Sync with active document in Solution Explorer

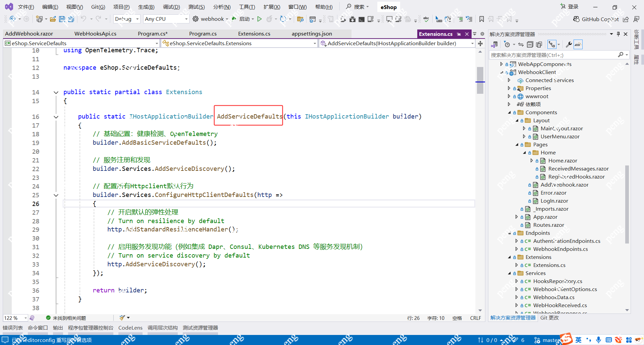click(x=521, y=45)
